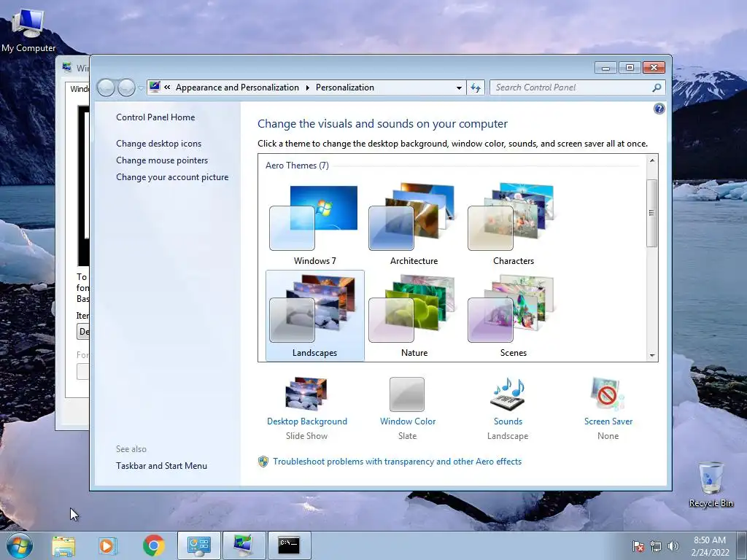Click the Show desktop button
Viewport: 747px width, 560px height.
point(742,546)
